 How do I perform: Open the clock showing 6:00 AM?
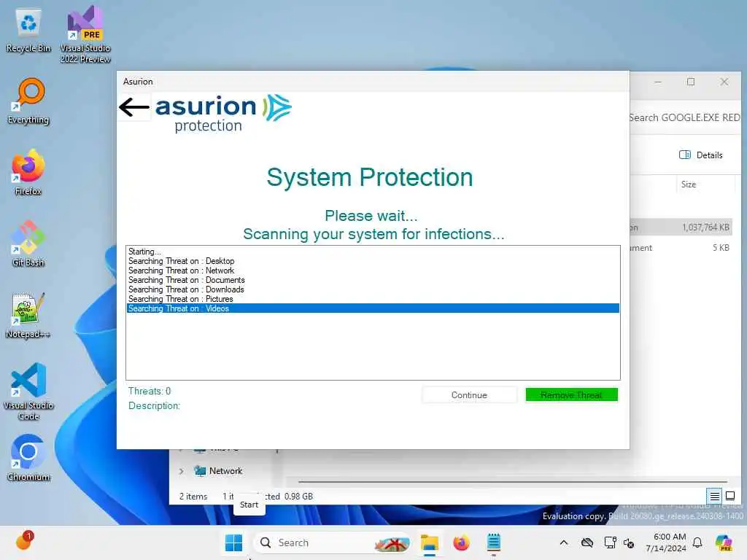pos(667,542)
